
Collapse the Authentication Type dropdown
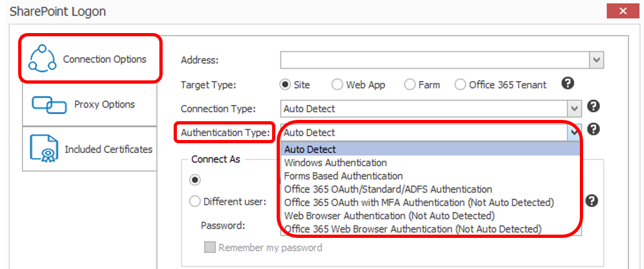coord(574,132)
